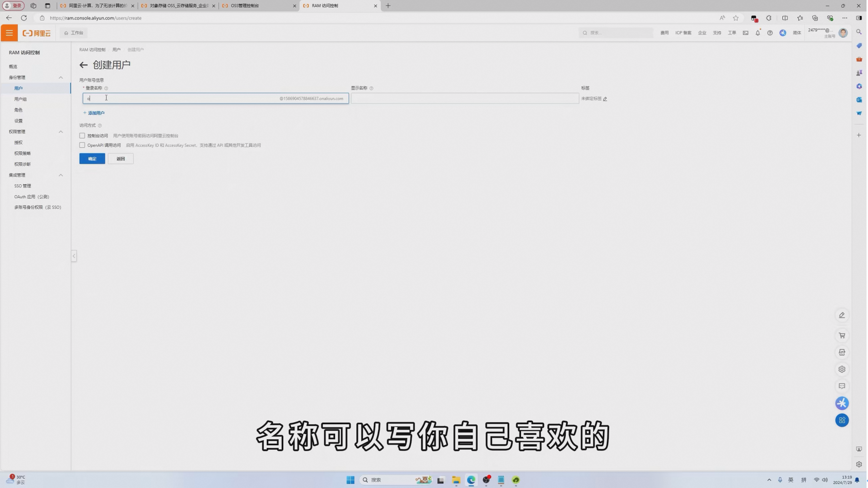This screenshot has height=488, width=868.
Task: Open File Explorer from taskbar
Action: pos(456,480)
